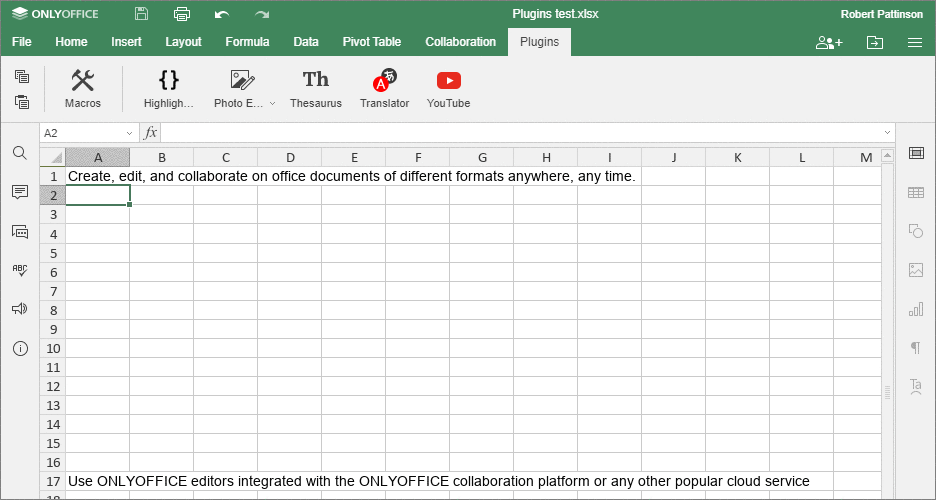Open table settings in right sidebar

916,192
